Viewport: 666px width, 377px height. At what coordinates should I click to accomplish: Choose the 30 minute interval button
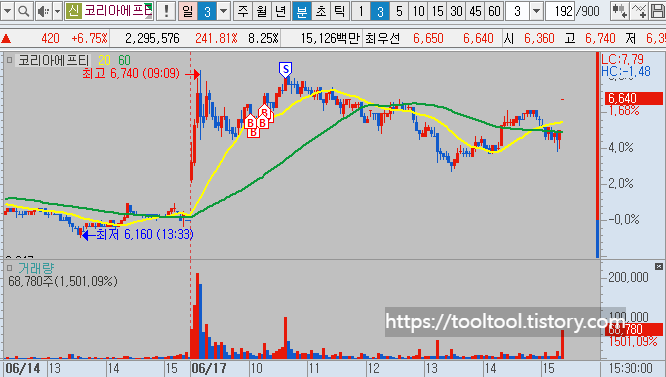(456, 11)
